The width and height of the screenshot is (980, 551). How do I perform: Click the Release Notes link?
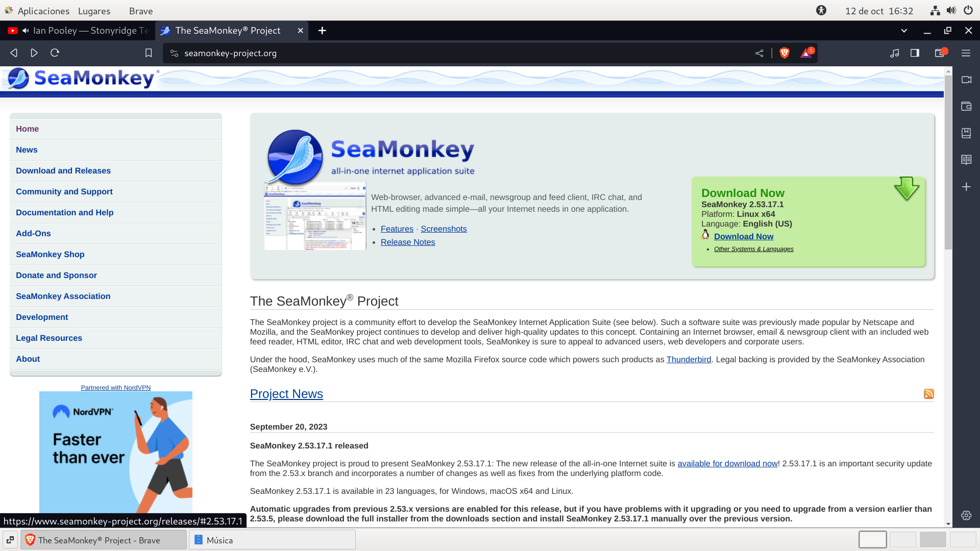[407, 242]
